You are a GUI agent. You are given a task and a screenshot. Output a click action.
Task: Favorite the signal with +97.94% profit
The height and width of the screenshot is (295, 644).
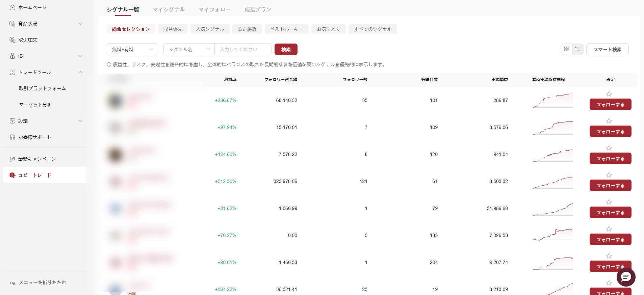tap(609, 121)
